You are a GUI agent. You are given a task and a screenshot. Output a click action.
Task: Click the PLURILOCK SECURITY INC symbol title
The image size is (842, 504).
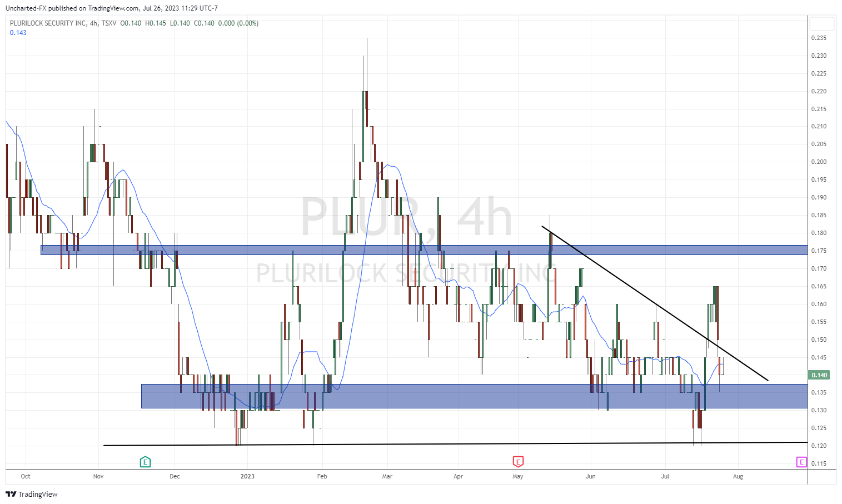pos(48,23)
